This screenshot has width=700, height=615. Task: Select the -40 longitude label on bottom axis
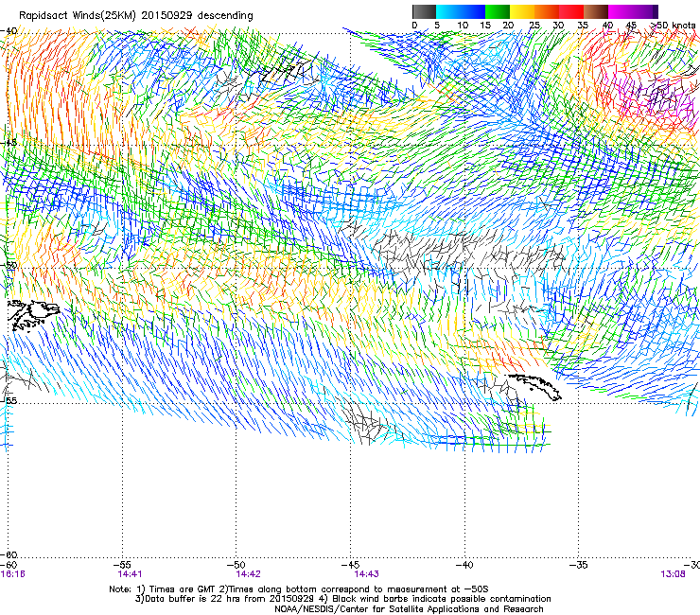pyautogui.click(x=465, y=565)
